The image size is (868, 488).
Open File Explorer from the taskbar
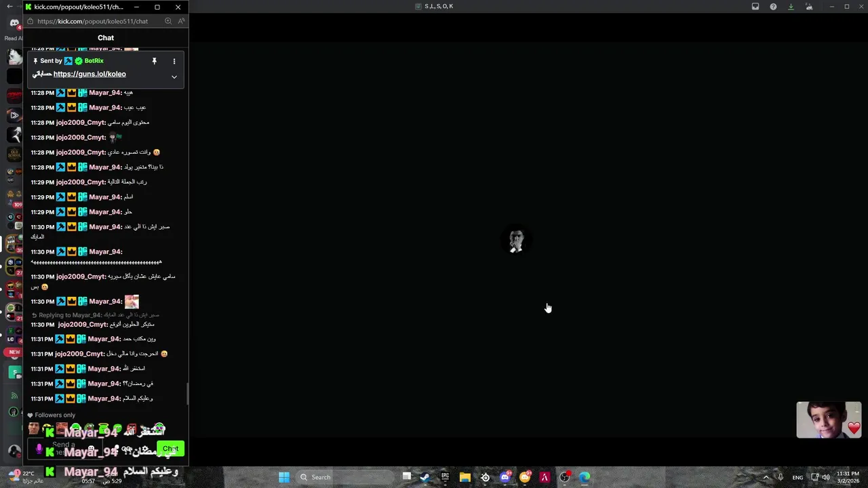[465, 477]
